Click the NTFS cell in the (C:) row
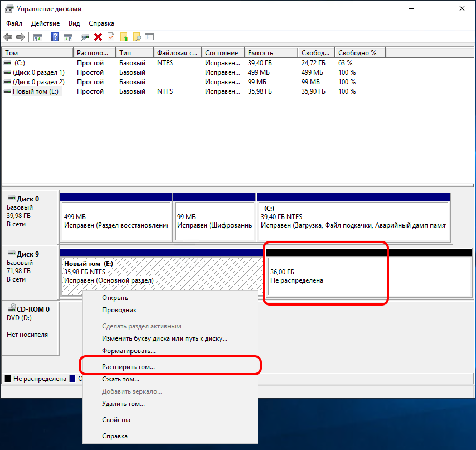This screenshot has width=476, height=450. [165, 63]
